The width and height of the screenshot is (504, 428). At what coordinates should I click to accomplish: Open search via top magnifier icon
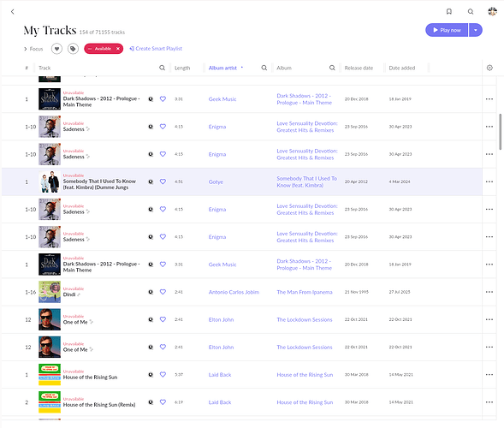pos(471,12)
